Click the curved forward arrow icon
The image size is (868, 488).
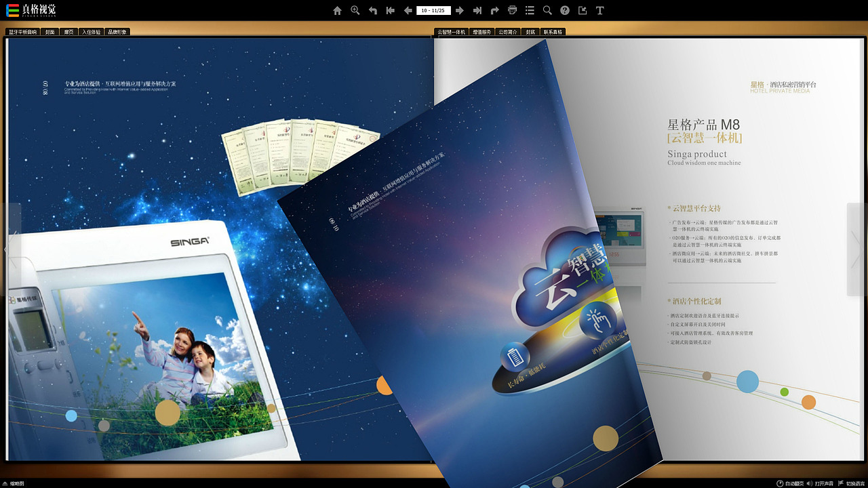click(x=494, y=10)
